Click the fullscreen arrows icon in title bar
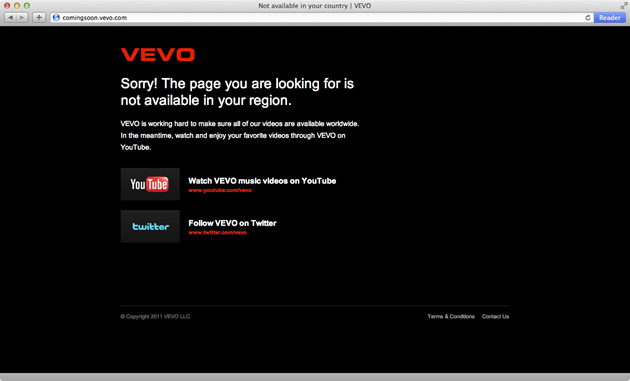This screenshot has height=381, width=630. tap(624, 6)
